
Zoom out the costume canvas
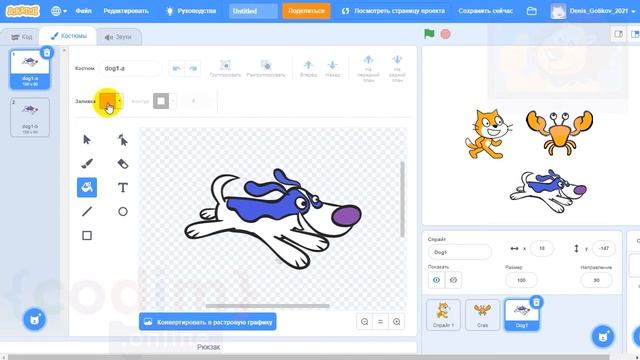(364, 322)
